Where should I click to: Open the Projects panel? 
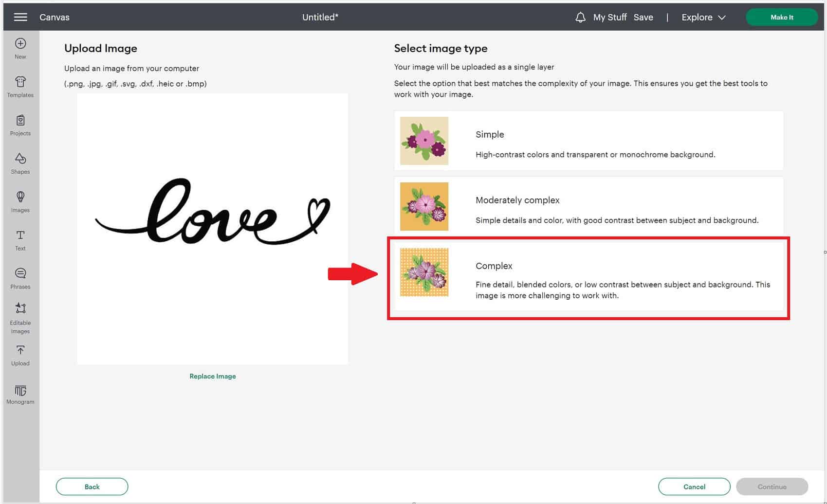click(x=20, y=125)
